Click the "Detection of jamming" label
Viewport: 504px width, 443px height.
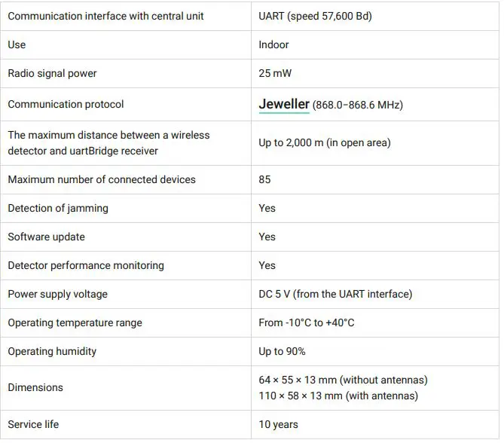[58, 208]
